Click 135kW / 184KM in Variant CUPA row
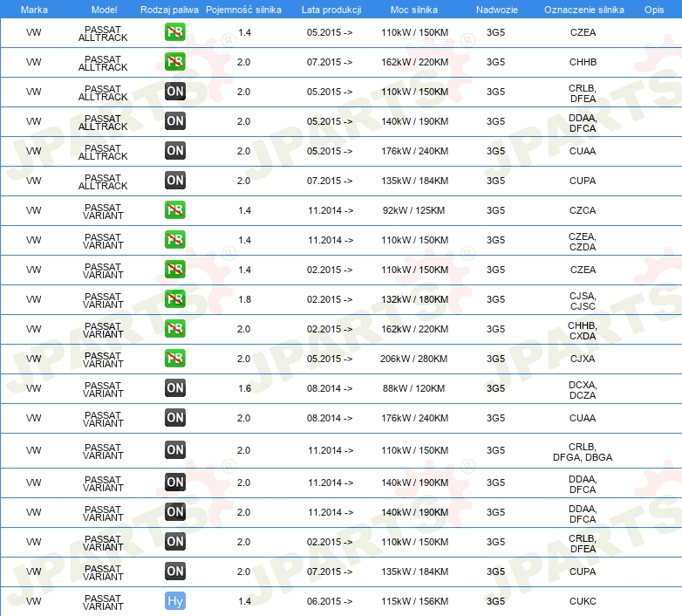Viewport: 682px width, 616px height. coord(414,572)
